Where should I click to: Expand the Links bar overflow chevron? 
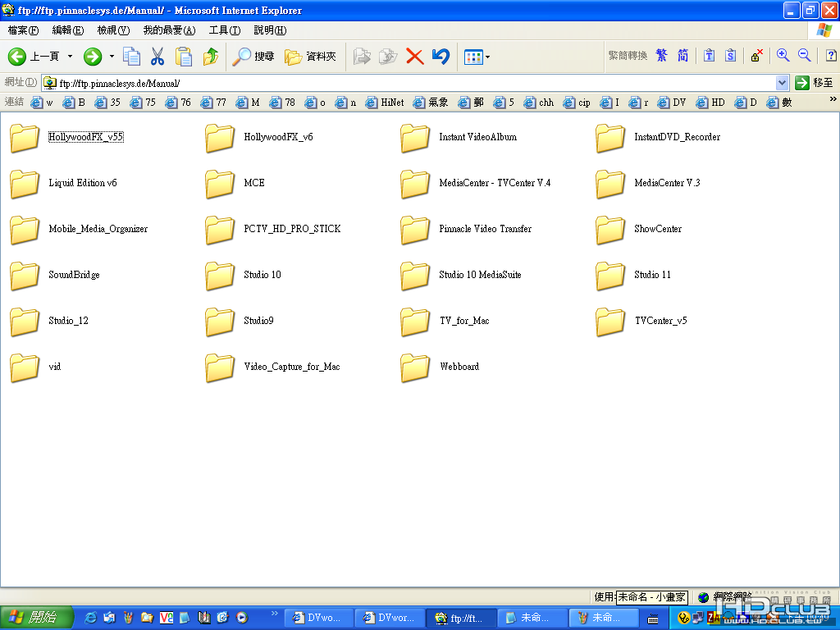[833, 99]
